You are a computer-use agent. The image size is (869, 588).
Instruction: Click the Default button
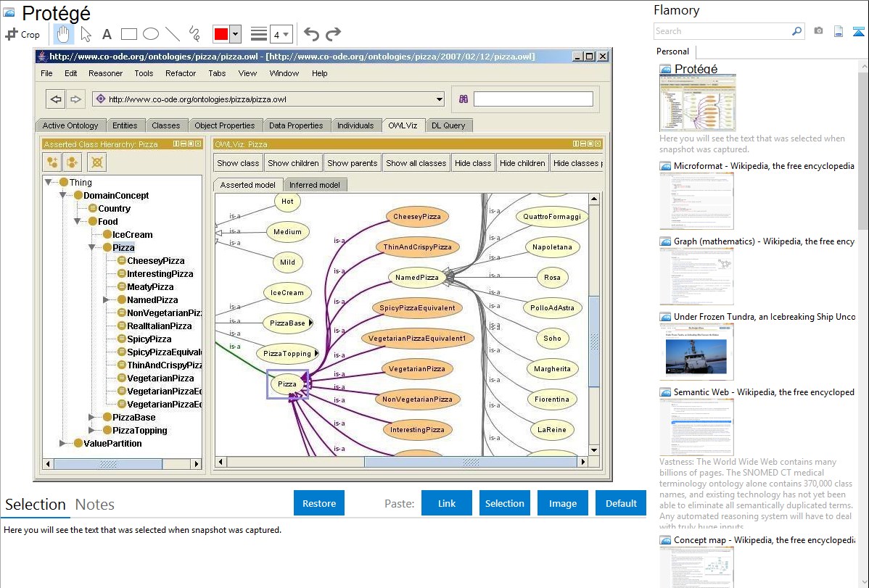click(x=621, y=503)
